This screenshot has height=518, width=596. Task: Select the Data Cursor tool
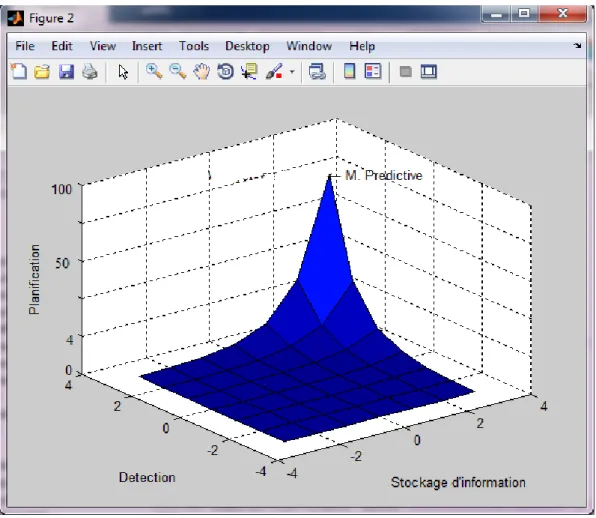point(249,71)
